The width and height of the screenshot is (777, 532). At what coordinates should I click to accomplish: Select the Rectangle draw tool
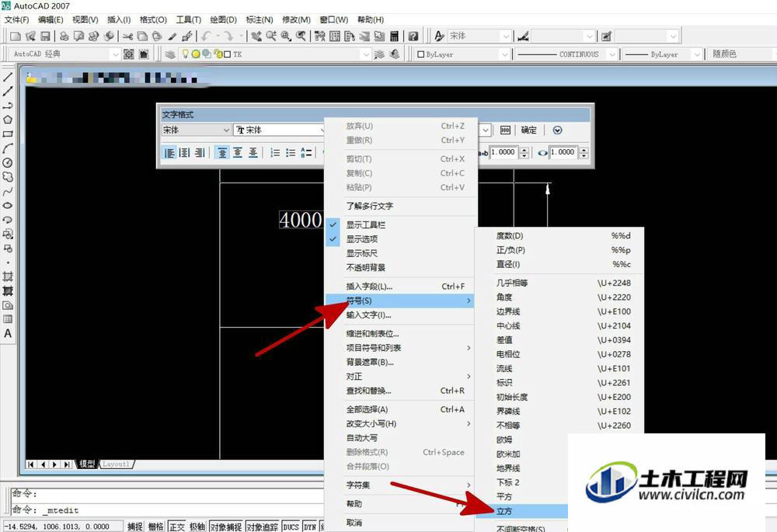(8, 134)
